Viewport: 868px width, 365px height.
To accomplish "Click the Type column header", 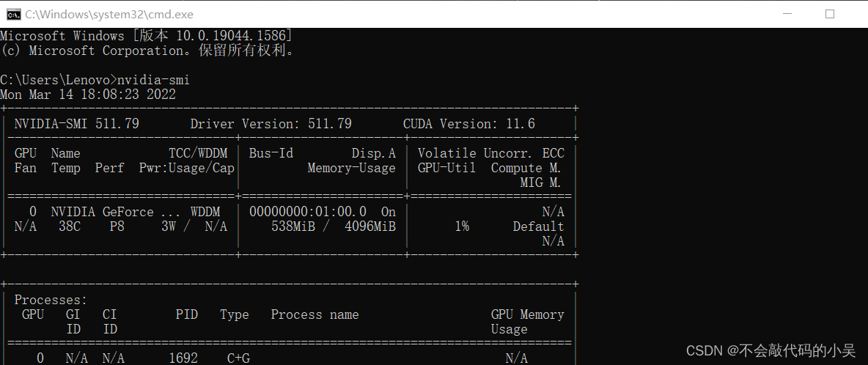I will [x=234, y=314].
